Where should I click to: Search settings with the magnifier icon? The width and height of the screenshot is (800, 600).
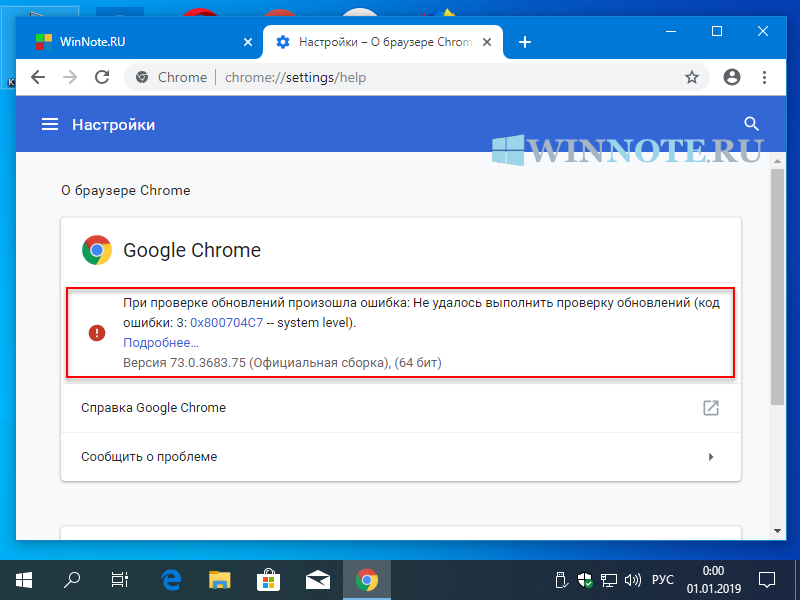pyautogui.click(x=751, y=124)
